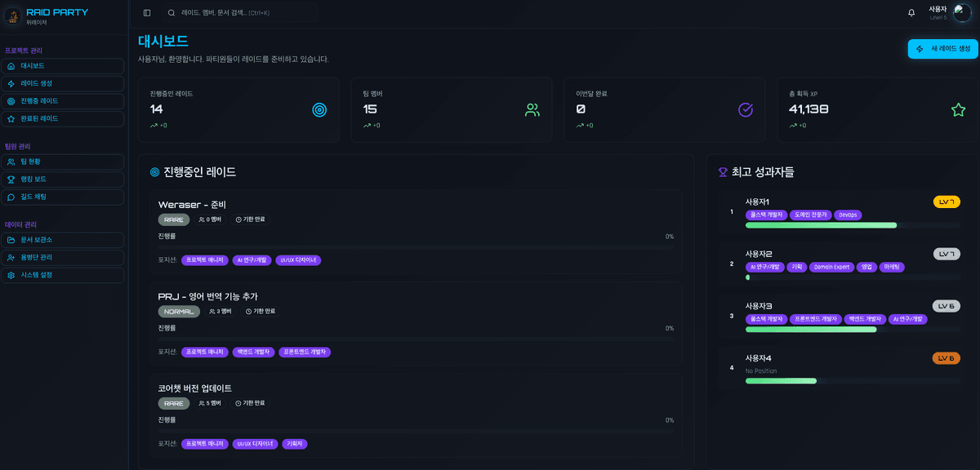Open 랭킹 보드 from the sidebar
This screenshot has width=980, height=470.
64,180
